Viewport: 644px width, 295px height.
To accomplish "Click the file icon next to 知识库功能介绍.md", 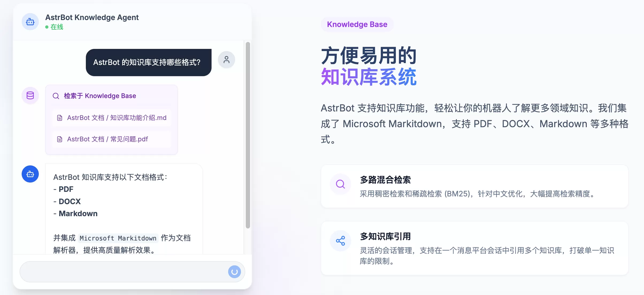I will pos(60,118).
